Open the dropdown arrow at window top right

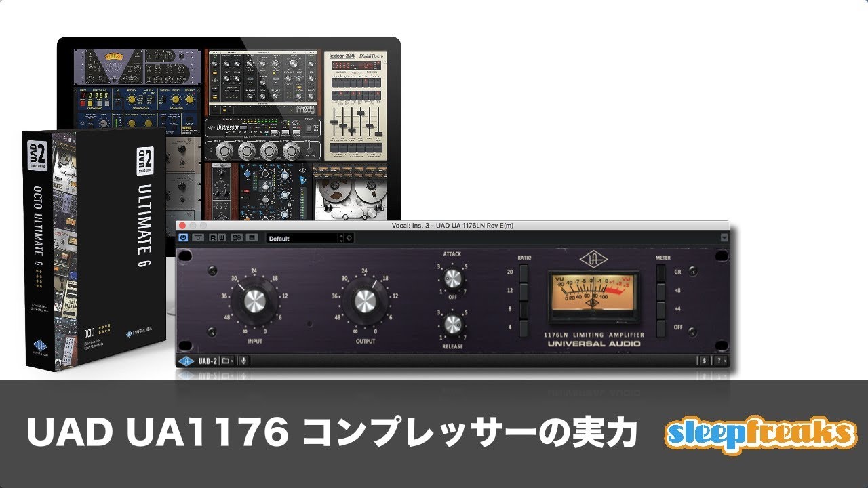[x=724, y=239]
